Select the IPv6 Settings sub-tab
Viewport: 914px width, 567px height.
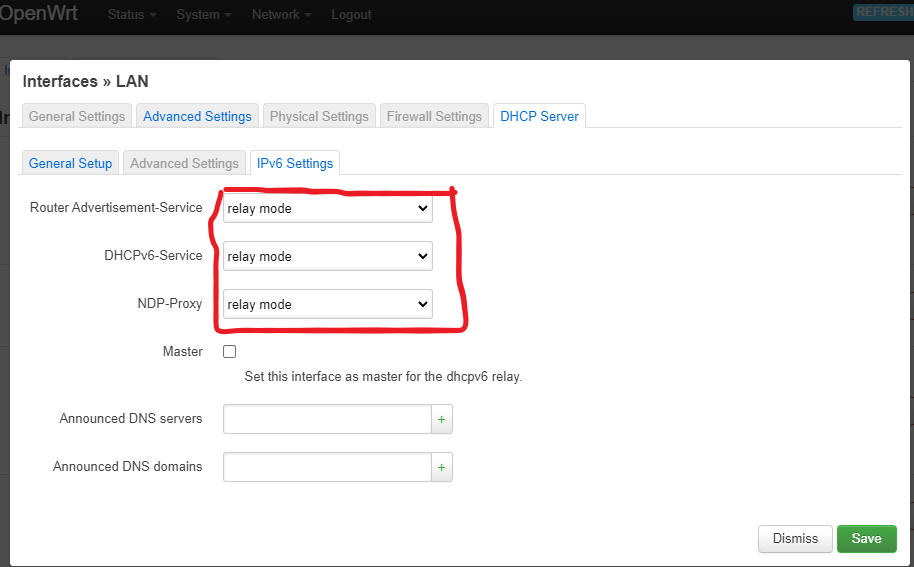tap(295, 163)
